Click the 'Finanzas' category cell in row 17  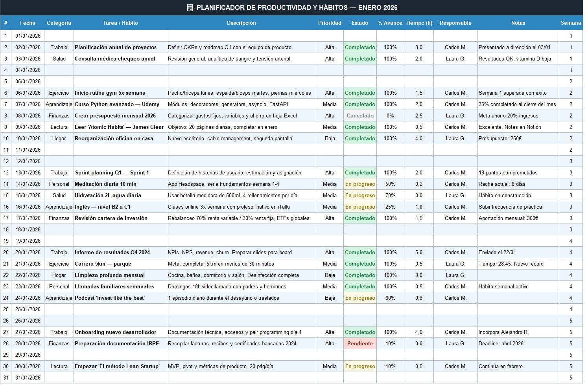tap(59, 218)
